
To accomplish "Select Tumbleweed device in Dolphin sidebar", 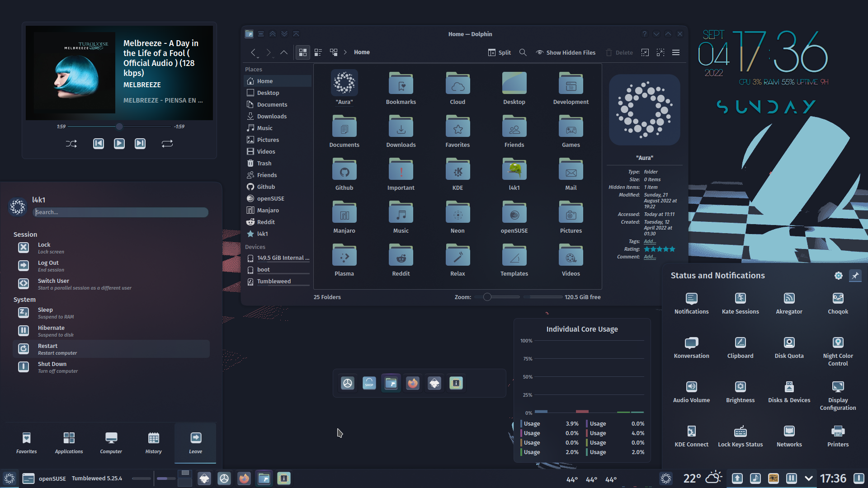I will (x=277, y=281).
